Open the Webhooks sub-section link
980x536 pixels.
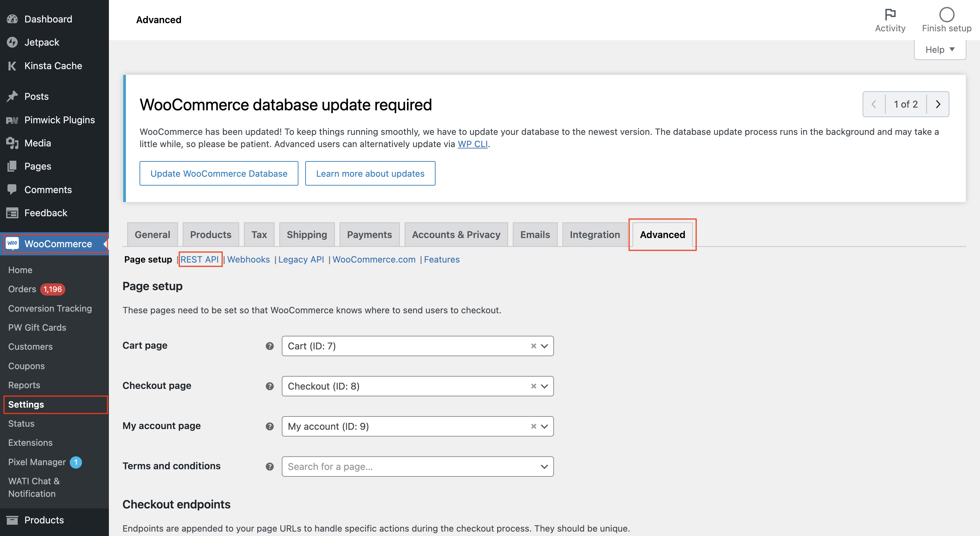click(248, 259)
